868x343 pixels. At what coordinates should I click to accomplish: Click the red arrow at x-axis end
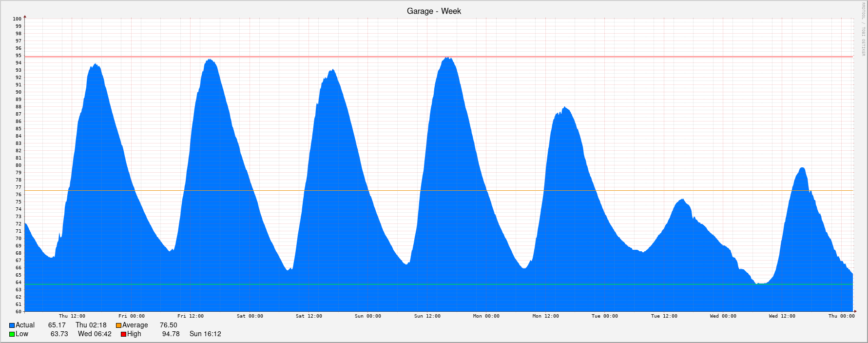(x=855, y=311)
